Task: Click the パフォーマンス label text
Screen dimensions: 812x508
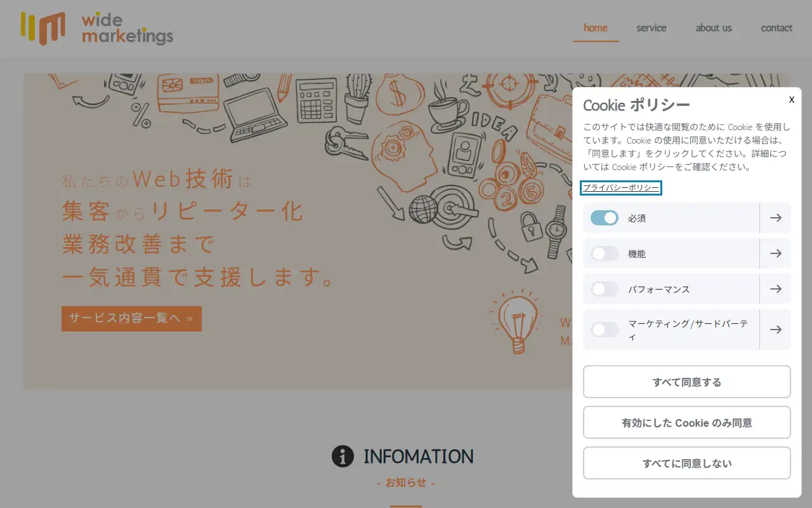Action: click(658, 289)
